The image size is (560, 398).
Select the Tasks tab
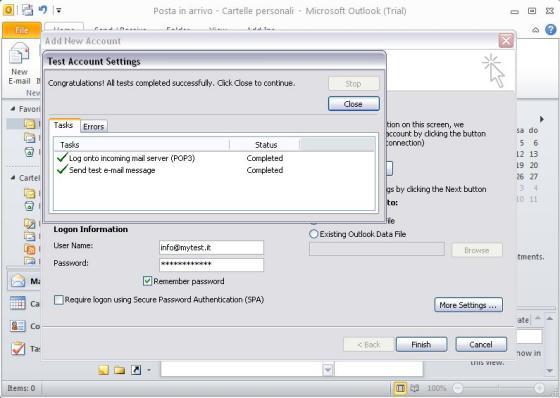[x=63, y=125]
